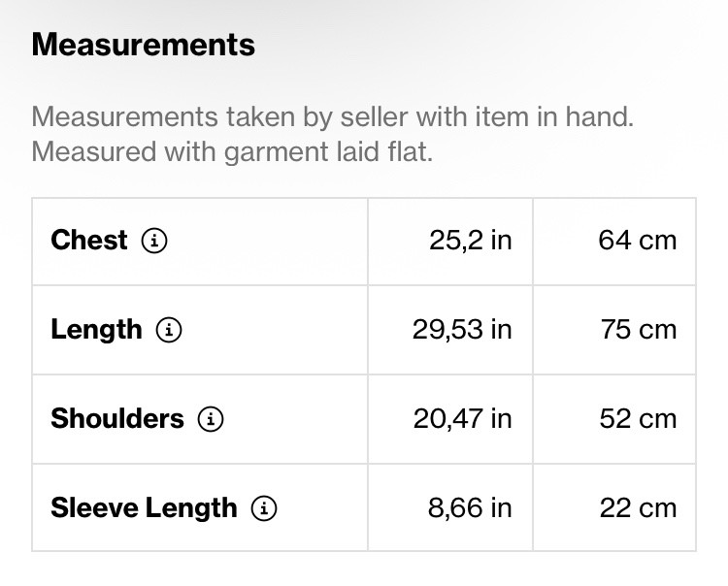Open the Length measurement info icon

click(x=169, y=330)
